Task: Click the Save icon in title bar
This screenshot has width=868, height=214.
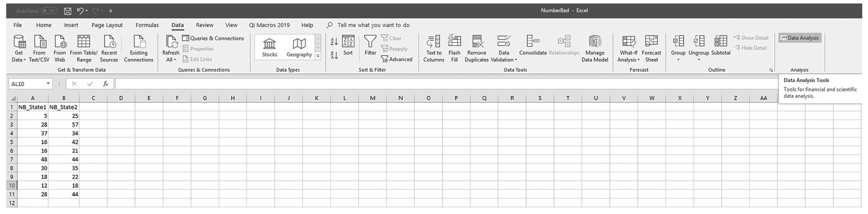Action: pos(67,11)
